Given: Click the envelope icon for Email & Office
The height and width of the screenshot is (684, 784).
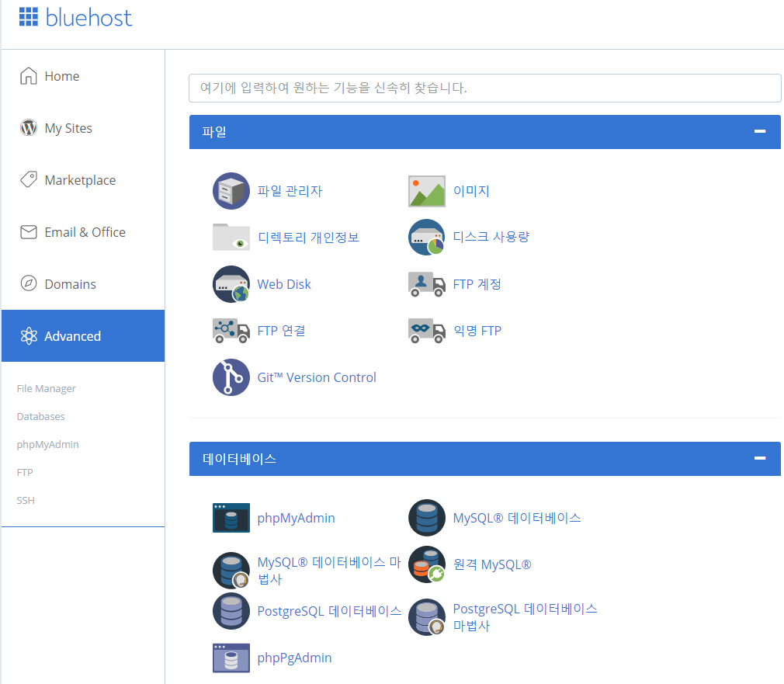Looking at the screenshot, I should [29, 232].
